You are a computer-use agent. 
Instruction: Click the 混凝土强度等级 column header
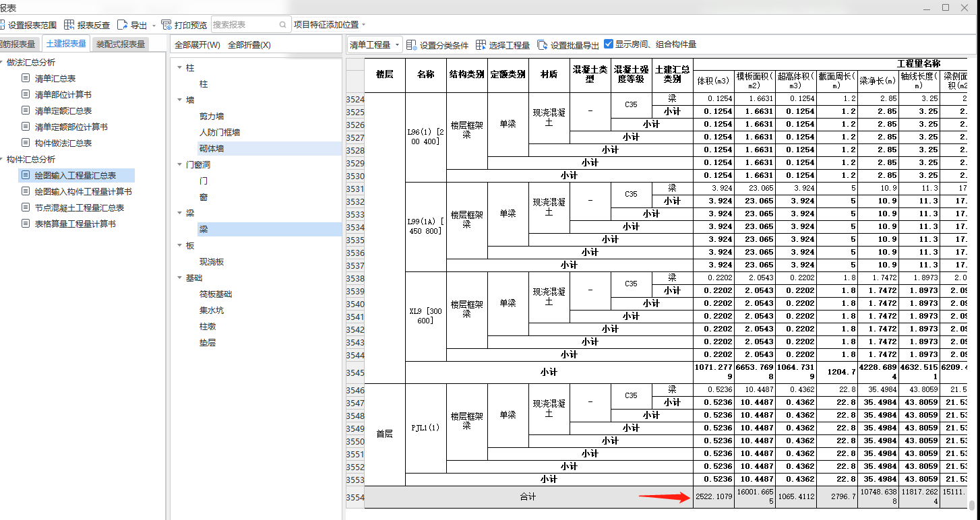coord(631,75)
